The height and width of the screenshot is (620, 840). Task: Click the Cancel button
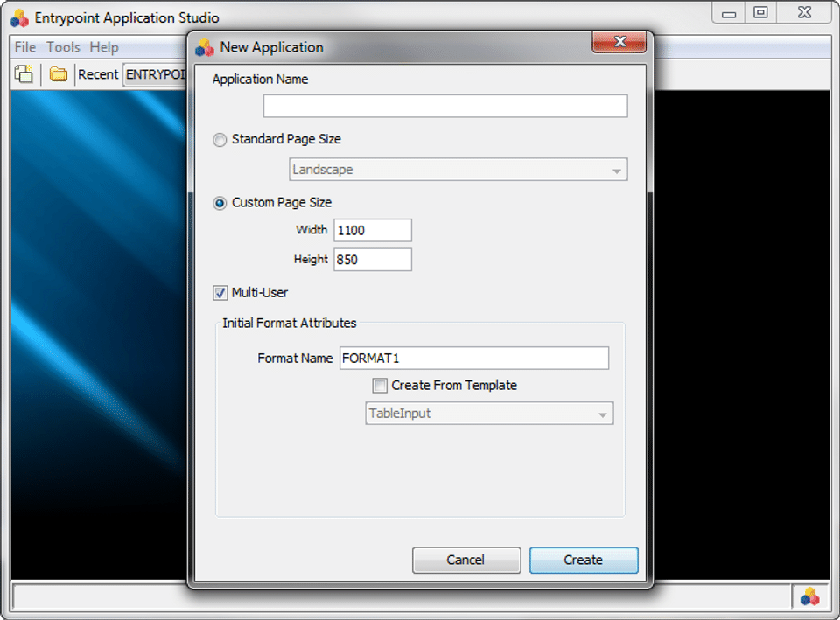(466, 560)
